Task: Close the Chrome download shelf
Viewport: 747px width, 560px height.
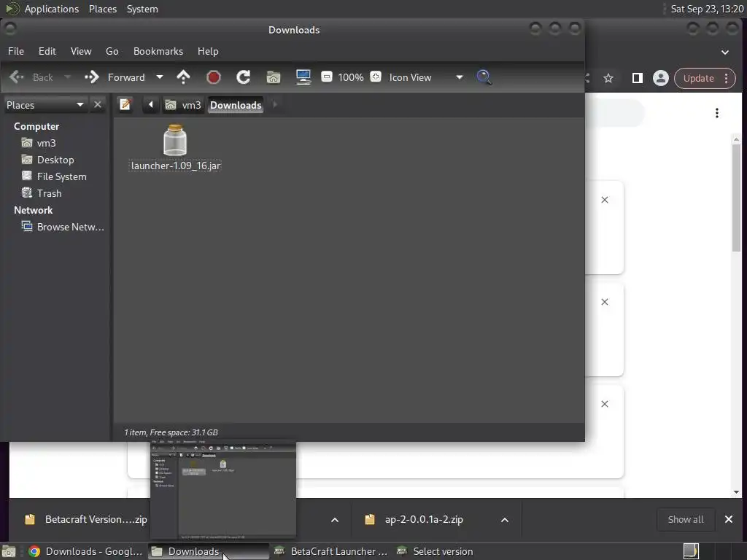Action: [x=729, y=519]
